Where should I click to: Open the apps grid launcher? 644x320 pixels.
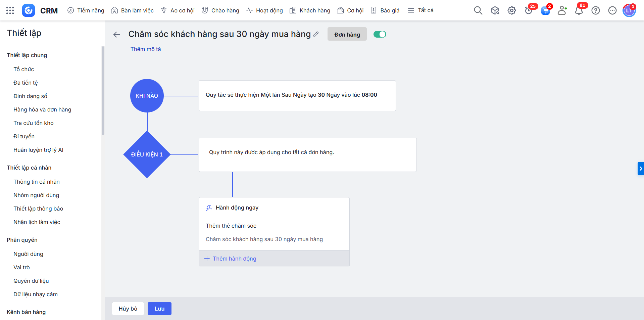point(10,10)
